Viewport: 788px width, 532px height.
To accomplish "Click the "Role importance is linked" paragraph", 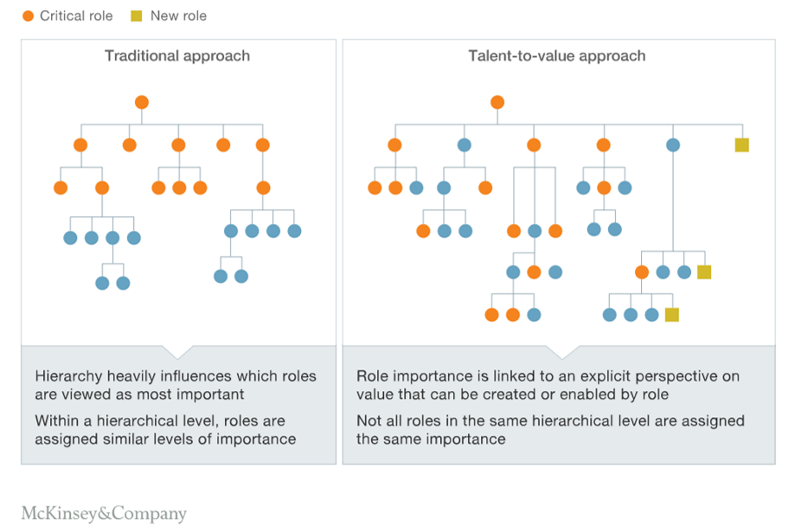I will (548, 385).
